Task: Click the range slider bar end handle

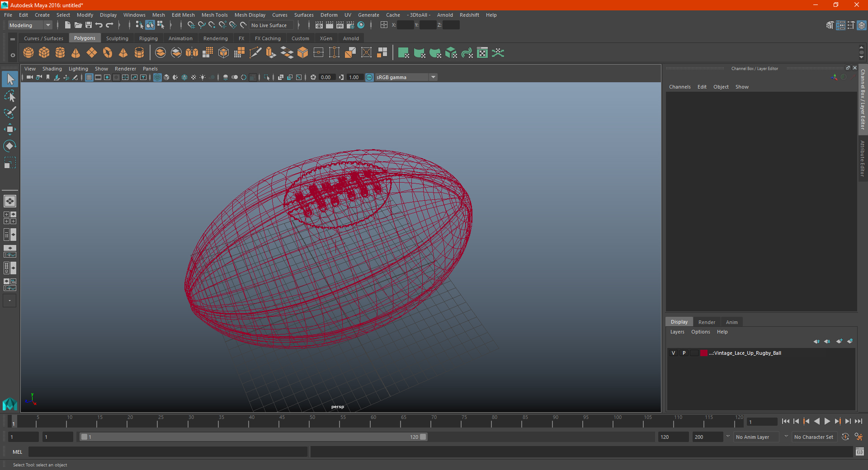Action: (423, 437)
